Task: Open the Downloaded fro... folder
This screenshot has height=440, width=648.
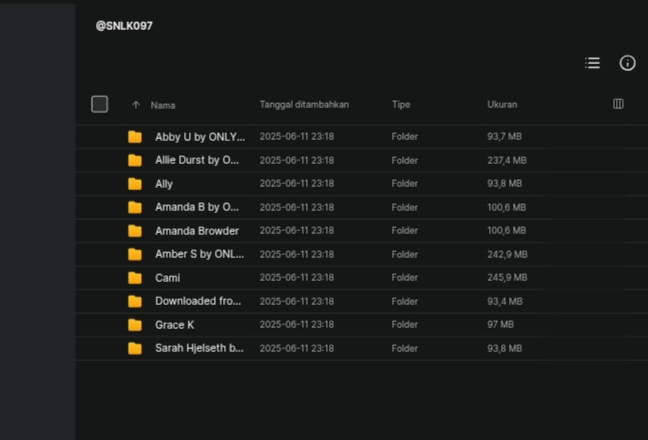Action: point(198,301)
